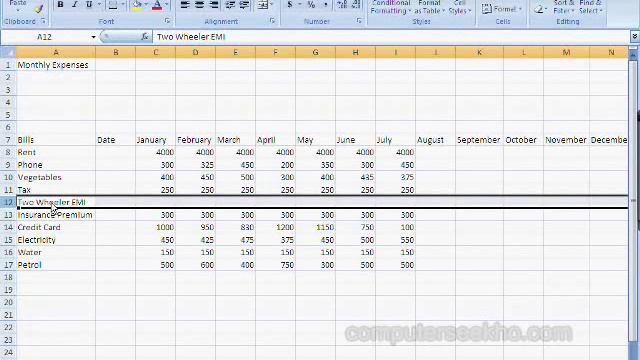Toggle Bold formatting
This screenshot has width=640, height=360.
(60, 5)
